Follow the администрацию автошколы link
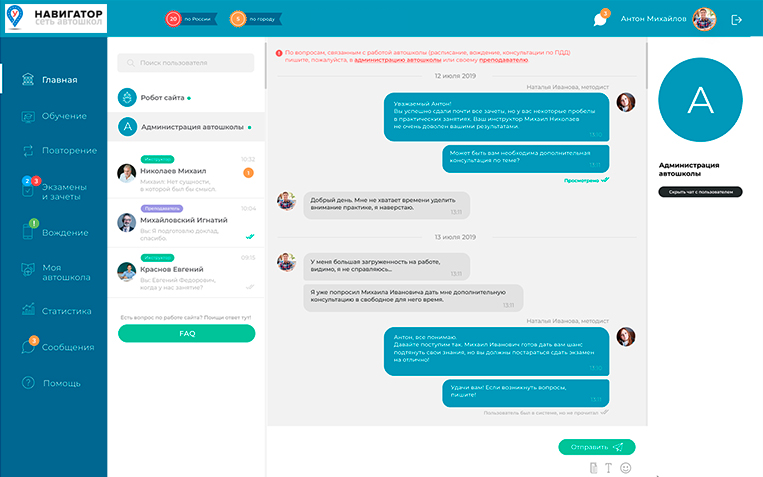763x477 pixels. [x=398, y=60]
